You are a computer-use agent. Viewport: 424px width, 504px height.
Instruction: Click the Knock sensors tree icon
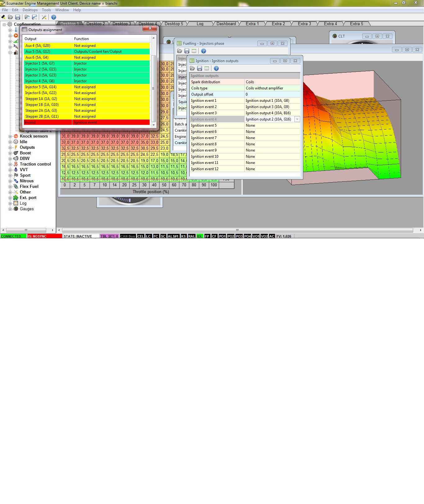[16, 136]
